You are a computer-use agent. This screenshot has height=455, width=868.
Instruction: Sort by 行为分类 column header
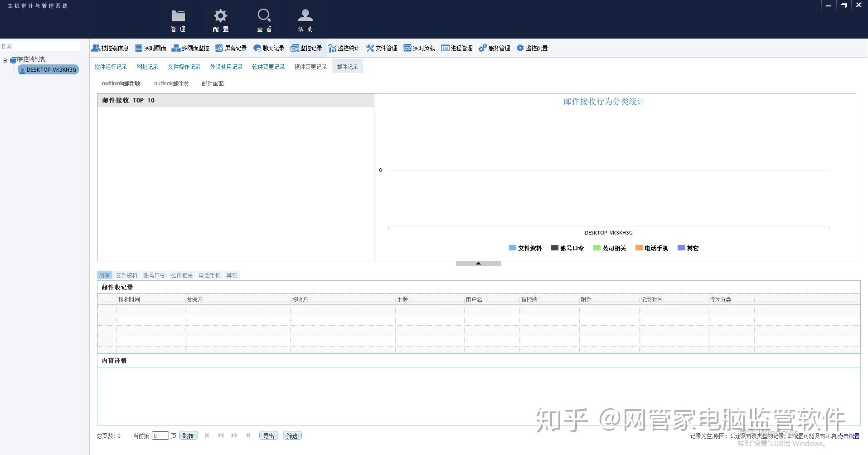[x=731, y=299]
